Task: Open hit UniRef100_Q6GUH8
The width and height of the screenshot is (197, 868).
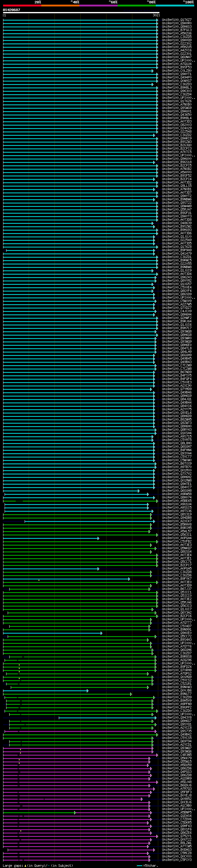Action: (177, 491)
